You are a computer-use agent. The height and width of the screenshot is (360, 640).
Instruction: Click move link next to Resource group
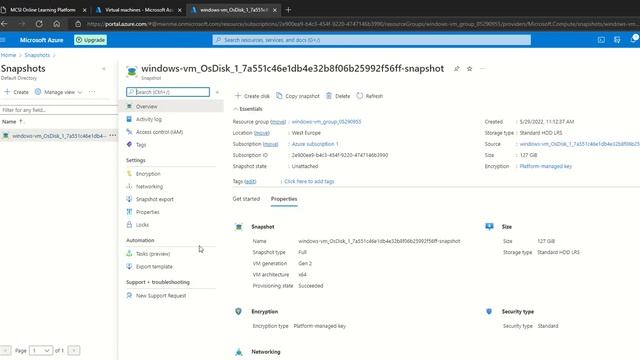coord(278,122)
